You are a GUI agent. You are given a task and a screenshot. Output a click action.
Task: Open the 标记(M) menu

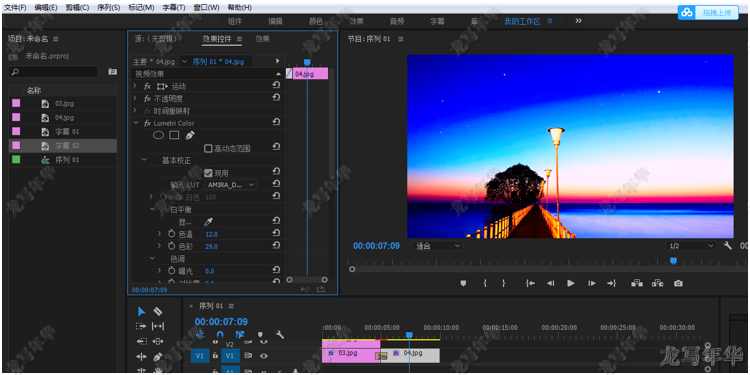click(141, 8)
